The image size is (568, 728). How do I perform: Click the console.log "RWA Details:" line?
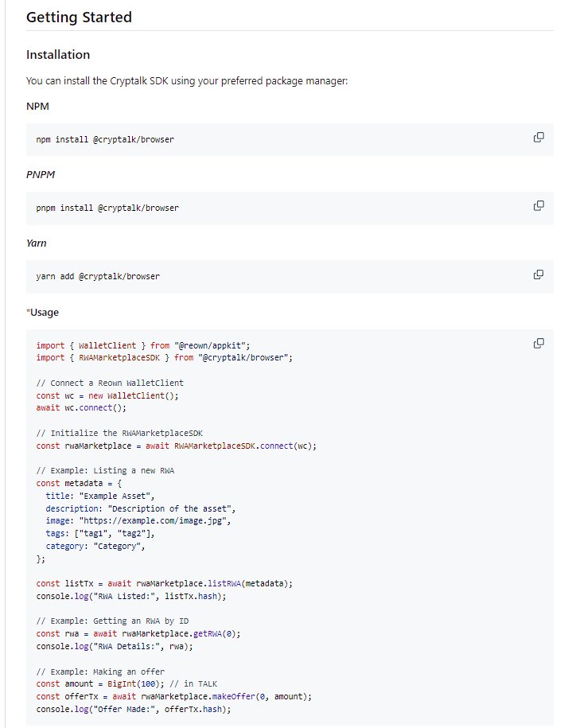pyautogui.click(x=115, y=646)
